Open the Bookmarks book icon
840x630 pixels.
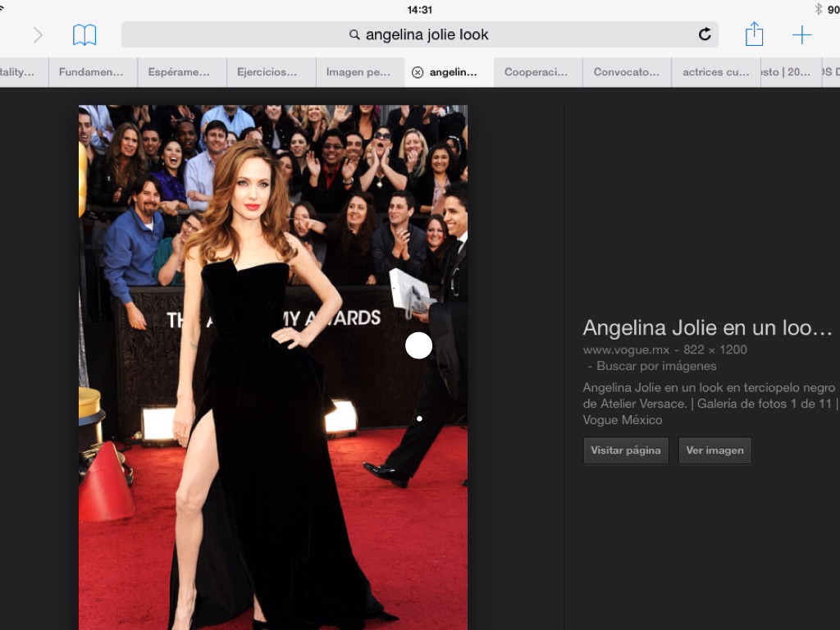84,34
